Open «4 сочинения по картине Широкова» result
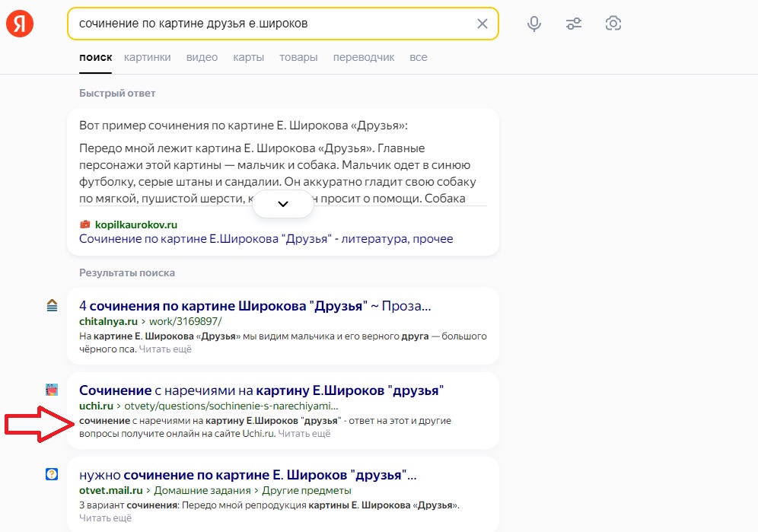Screen dimensions: 758x532 (254, 306)
